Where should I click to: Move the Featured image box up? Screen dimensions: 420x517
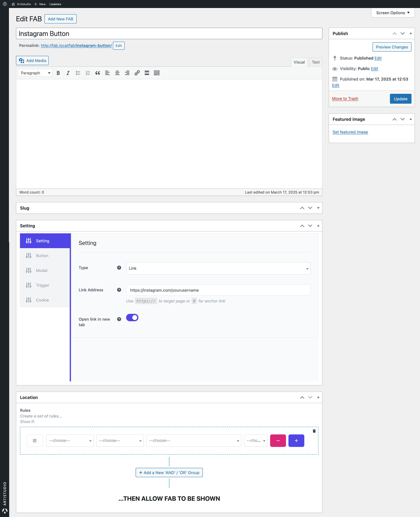point(395,119)
